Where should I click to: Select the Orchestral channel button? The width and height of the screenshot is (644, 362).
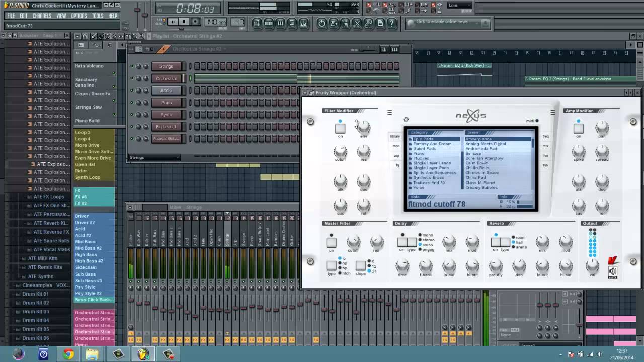point(166,78)
